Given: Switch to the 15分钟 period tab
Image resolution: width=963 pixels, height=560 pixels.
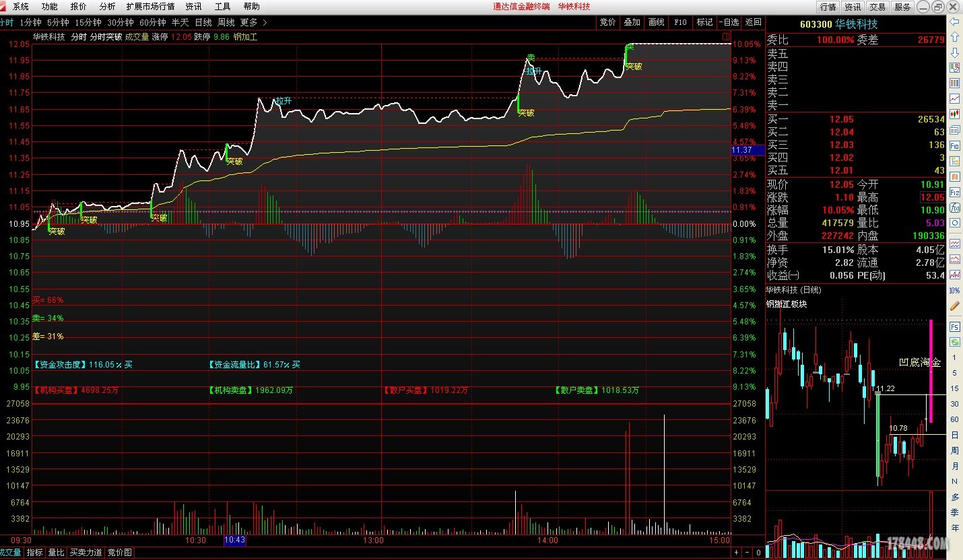Looking at the screenshot, I should point(88,22).
